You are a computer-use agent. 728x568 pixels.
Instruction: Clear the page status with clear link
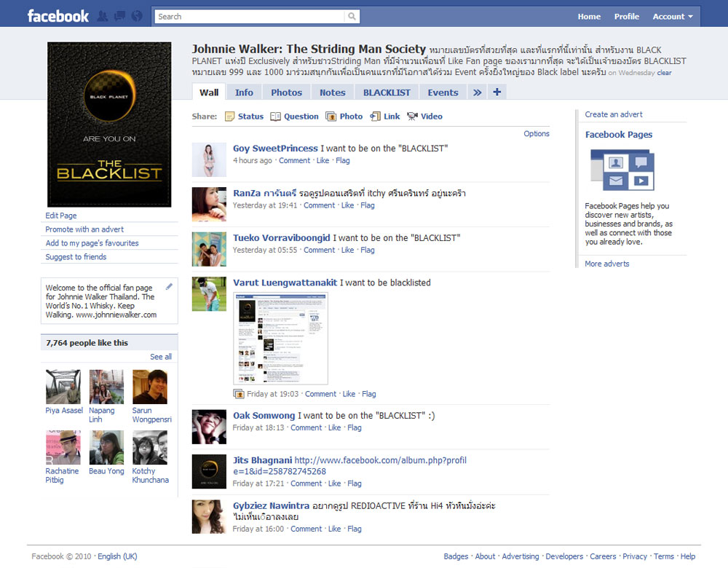[x=664, y=73]
